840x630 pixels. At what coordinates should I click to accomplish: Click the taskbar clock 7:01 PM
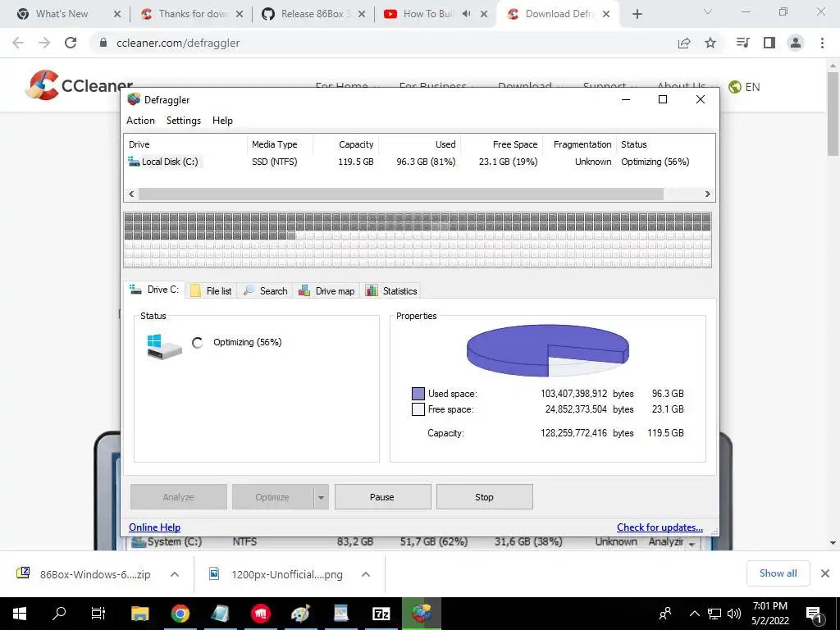pyautogui.click(x=769, y=614)
